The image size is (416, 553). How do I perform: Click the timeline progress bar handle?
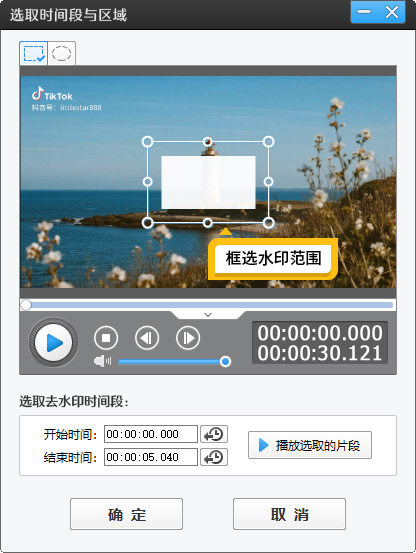click(26, 305)
